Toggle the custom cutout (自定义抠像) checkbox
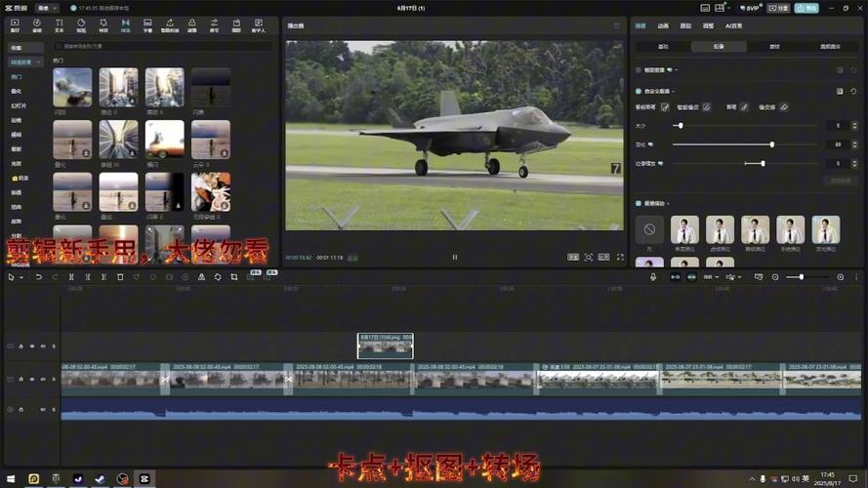The image size is (868, 488). click(x=639, y=92)
